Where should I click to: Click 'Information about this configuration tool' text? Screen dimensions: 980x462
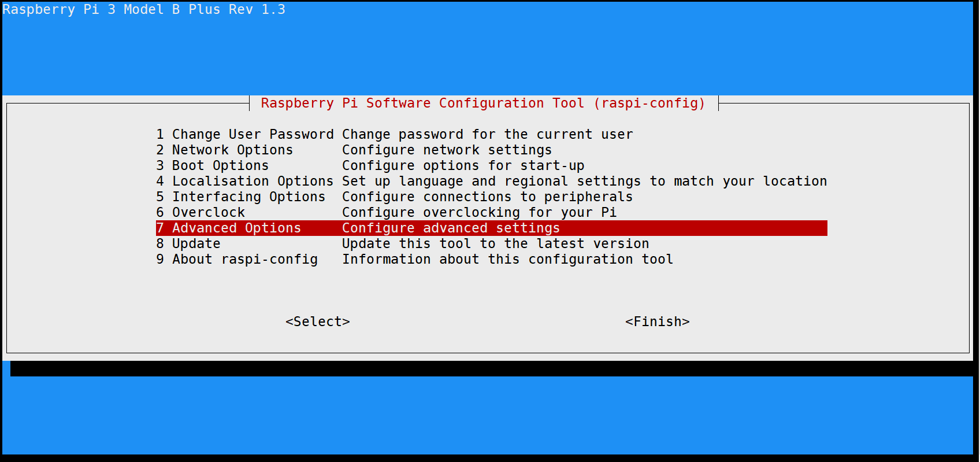tap(507, 260)
